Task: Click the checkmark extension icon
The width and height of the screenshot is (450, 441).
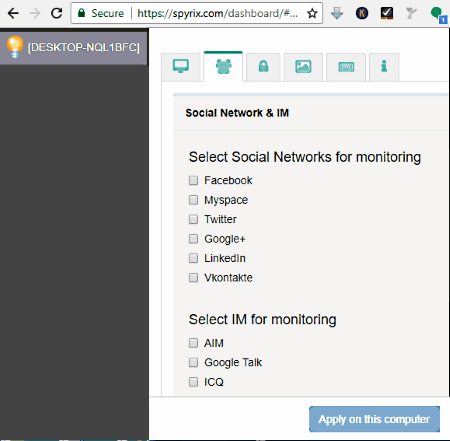Action: 386,13
